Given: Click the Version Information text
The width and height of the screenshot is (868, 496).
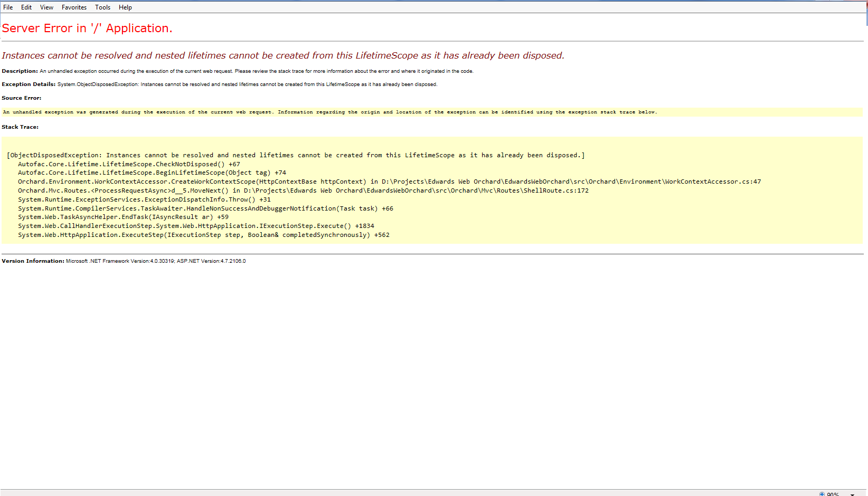Looking at the screenshot, I should 33,261.
